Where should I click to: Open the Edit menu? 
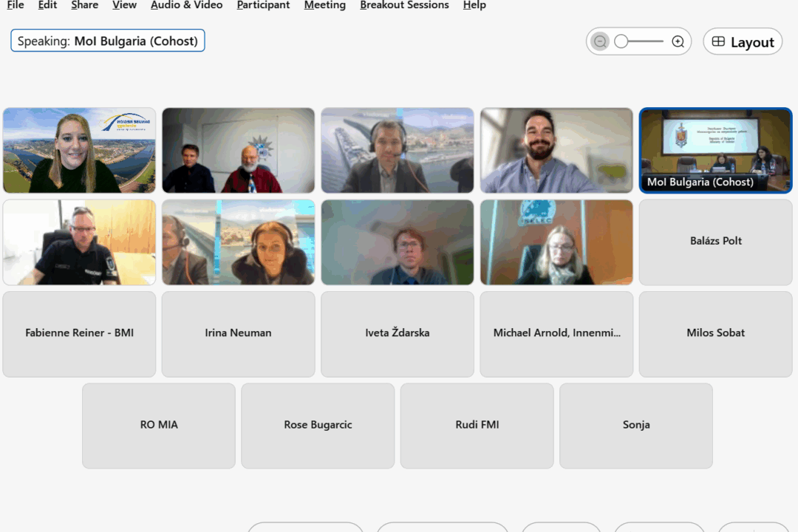click(47, 5)
